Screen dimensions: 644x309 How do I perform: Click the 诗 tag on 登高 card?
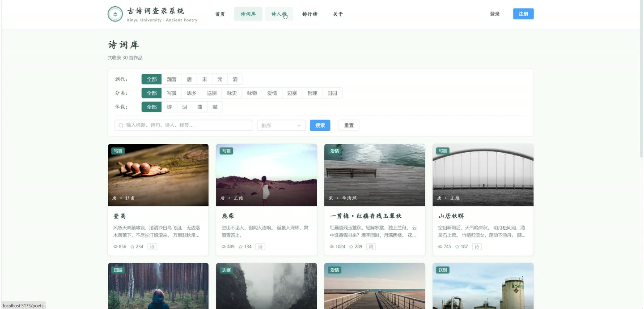tap(152, 247)
